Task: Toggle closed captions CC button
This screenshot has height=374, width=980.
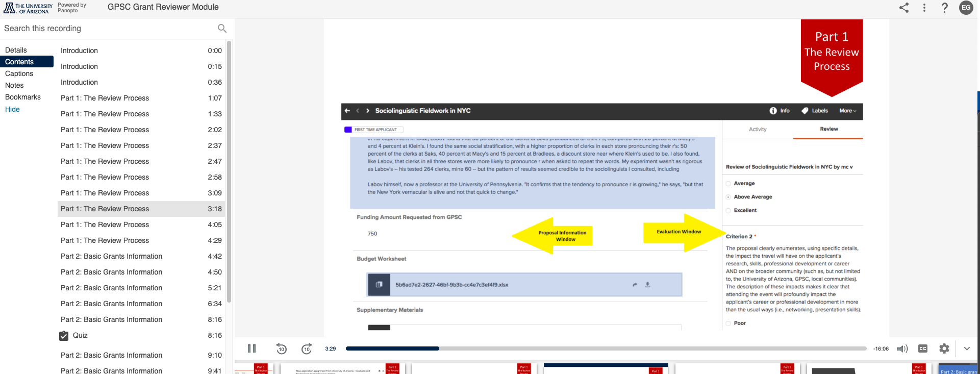Action: coord(923,348)
